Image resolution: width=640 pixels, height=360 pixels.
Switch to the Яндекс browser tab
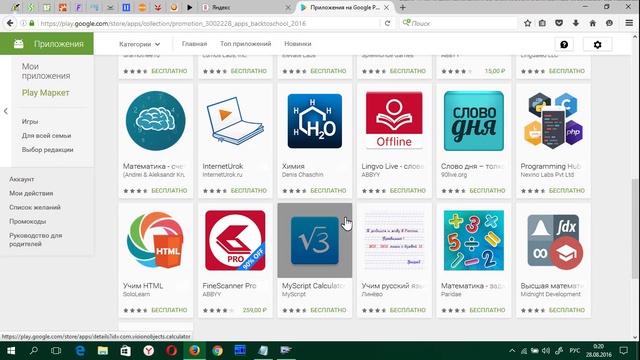tap(246, 7)
